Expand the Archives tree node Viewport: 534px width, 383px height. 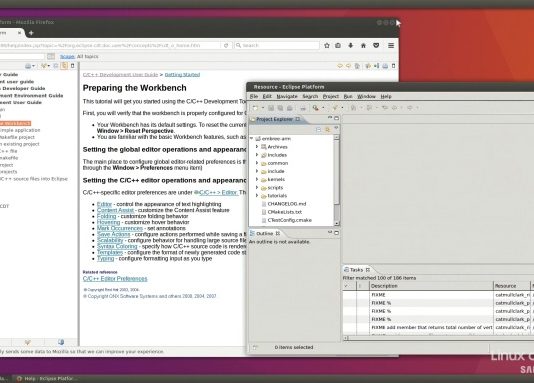[x=257, y=147]
